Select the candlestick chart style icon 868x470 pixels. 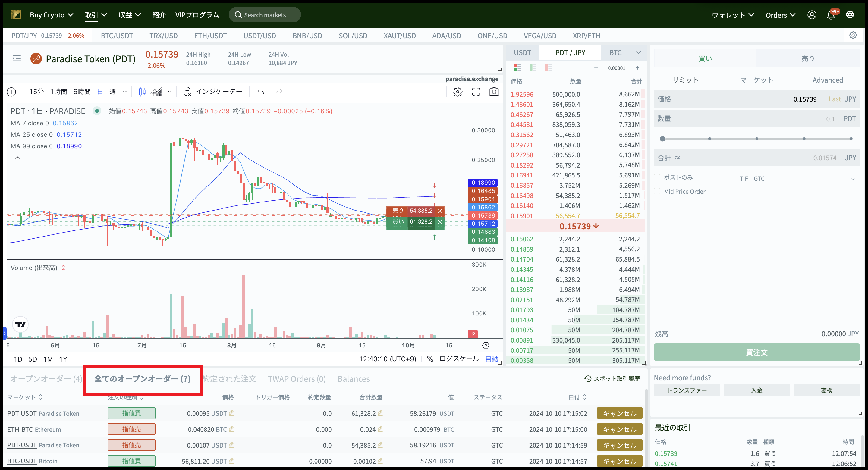(x=142, y=92)
